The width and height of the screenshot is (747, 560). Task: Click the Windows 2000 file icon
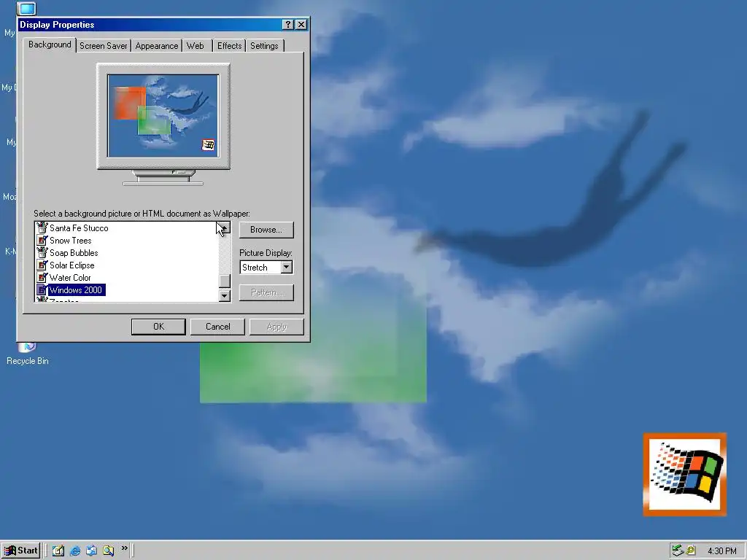(42, 289)
